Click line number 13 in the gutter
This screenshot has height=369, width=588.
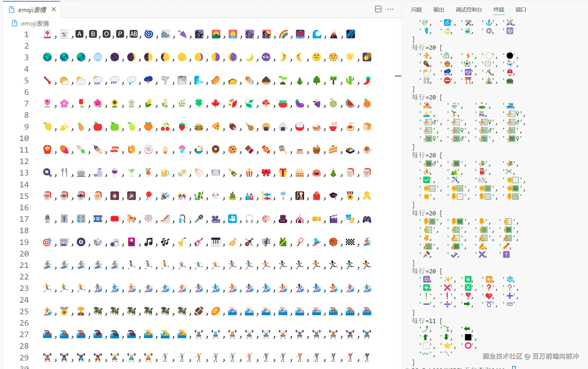pyautogui.click(x=24, y=173)
